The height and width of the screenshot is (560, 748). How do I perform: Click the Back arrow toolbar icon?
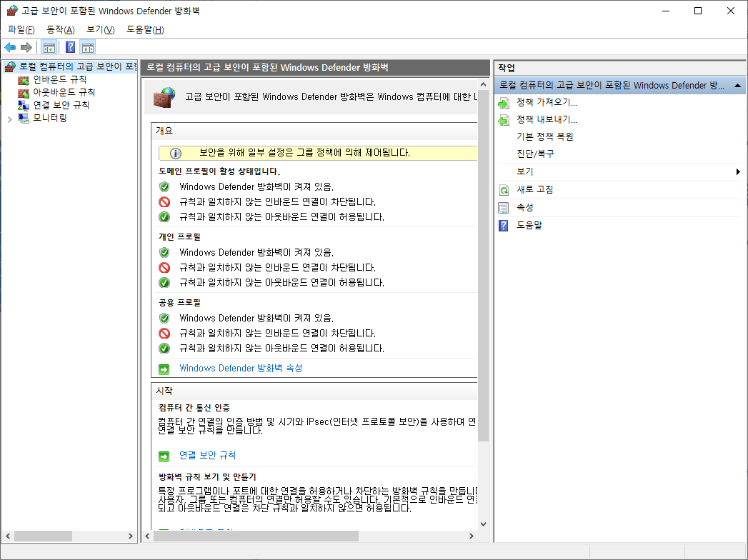click(x=10, y=47)
